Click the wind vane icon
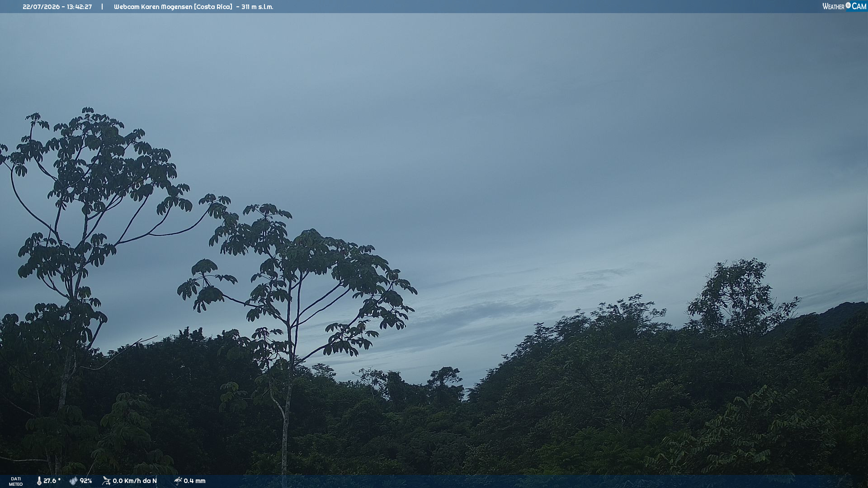Viewport: 868px width, 488px height. pos(106,481)
